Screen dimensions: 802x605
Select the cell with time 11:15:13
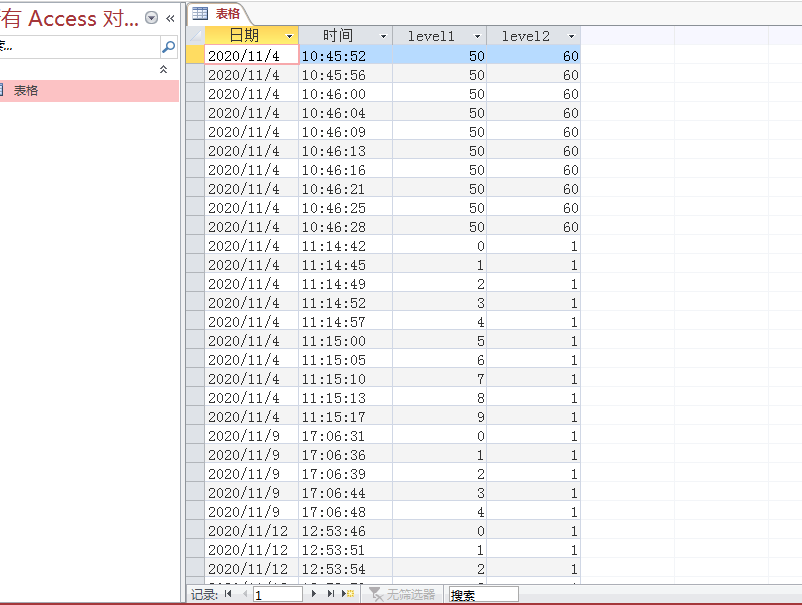346,397
